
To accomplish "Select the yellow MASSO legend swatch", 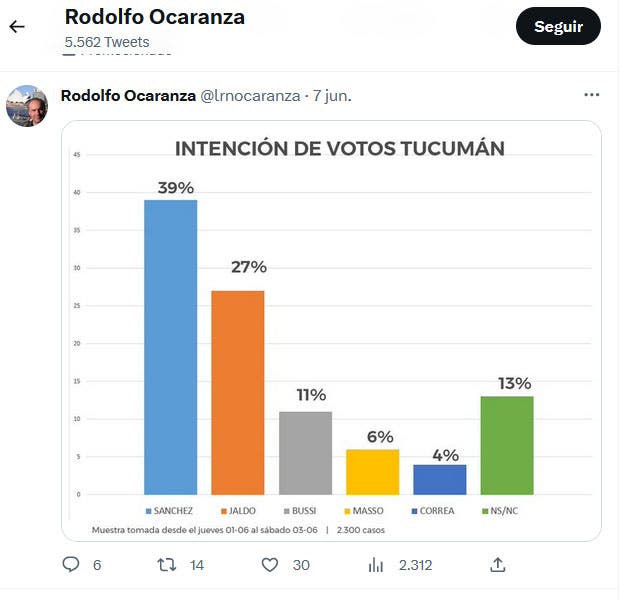I will (347, 511).
